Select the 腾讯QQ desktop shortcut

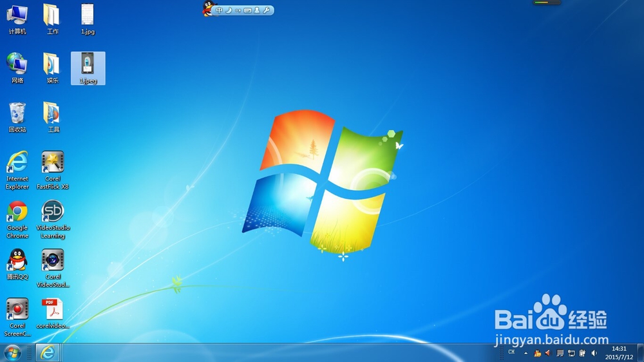tap(17, 265)
